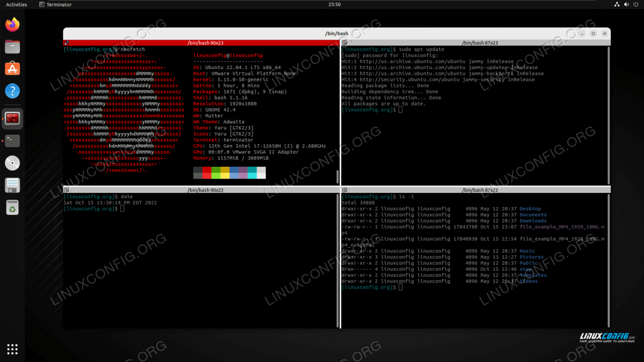Click group icon of /bin/bash 87x23 pane
The width and height of the screenshot is (644, 362).
click(x=345, y=43)
